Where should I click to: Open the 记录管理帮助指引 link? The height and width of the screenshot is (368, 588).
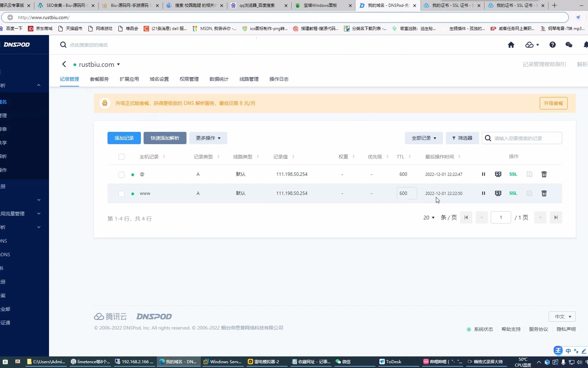(544, 64)
